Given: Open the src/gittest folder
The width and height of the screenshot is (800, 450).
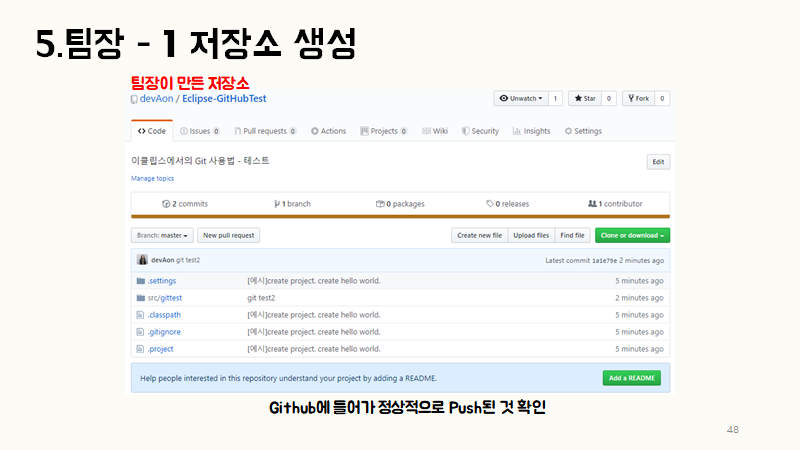Looking at the screenshot, I should 165,298.
